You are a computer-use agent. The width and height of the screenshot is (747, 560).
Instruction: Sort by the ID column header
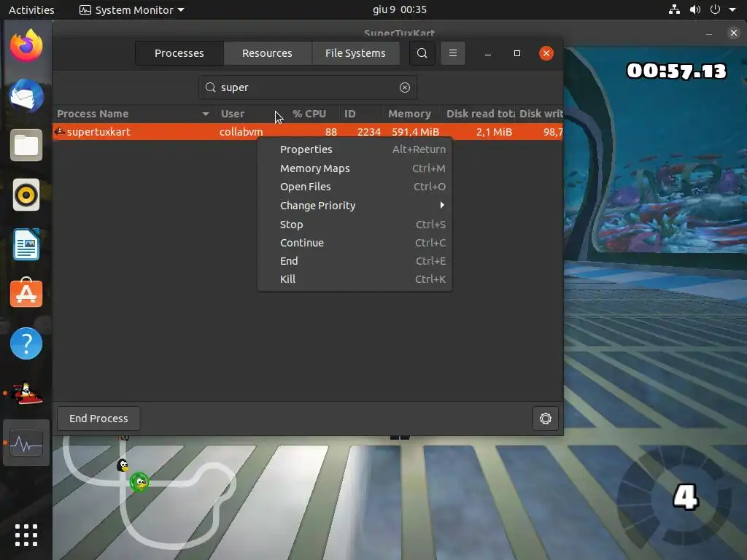tap(349, 114)
